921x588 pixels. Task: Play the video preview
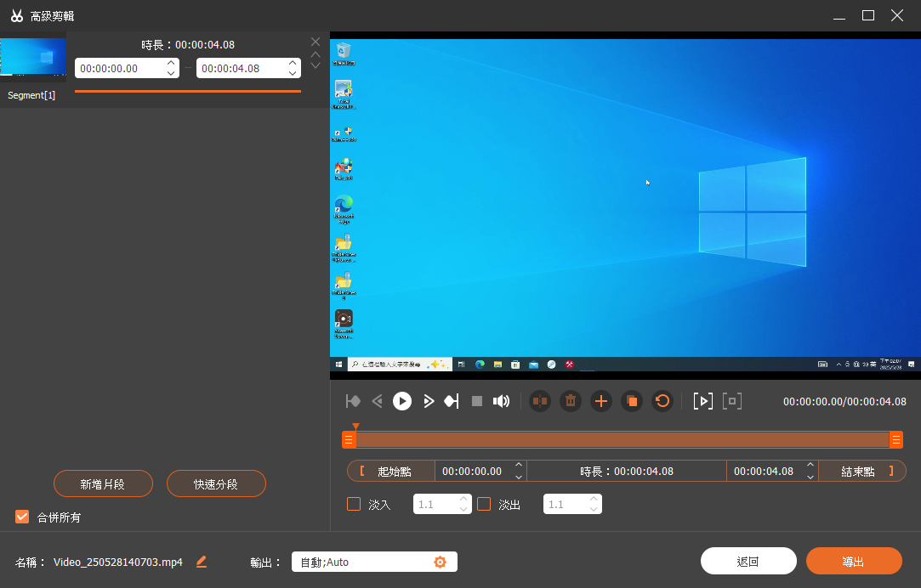tap(402, 401)
